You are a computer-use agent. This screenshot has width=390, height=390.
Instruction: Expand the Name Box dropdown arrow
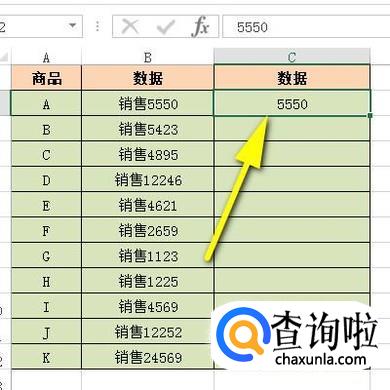(72, 25)
